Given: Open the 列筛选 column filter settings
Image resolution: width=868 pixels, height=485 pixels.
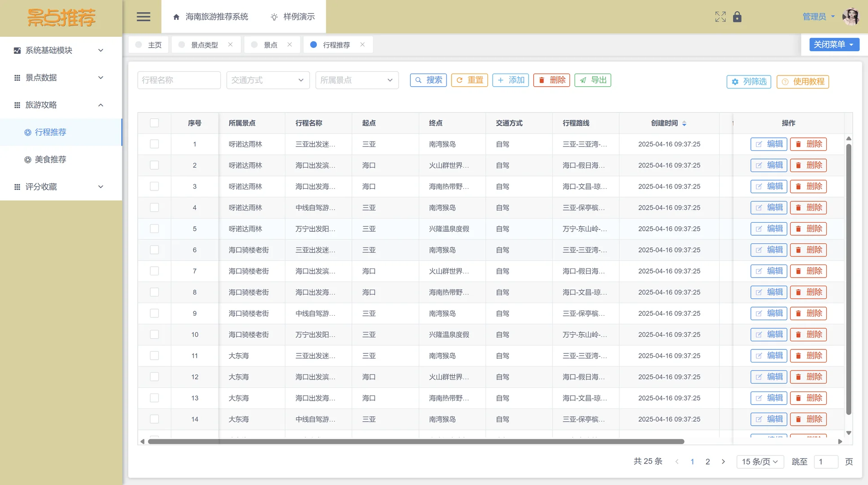Looking at the screenshot, I should pyautogui.click(x=748, y=82).
